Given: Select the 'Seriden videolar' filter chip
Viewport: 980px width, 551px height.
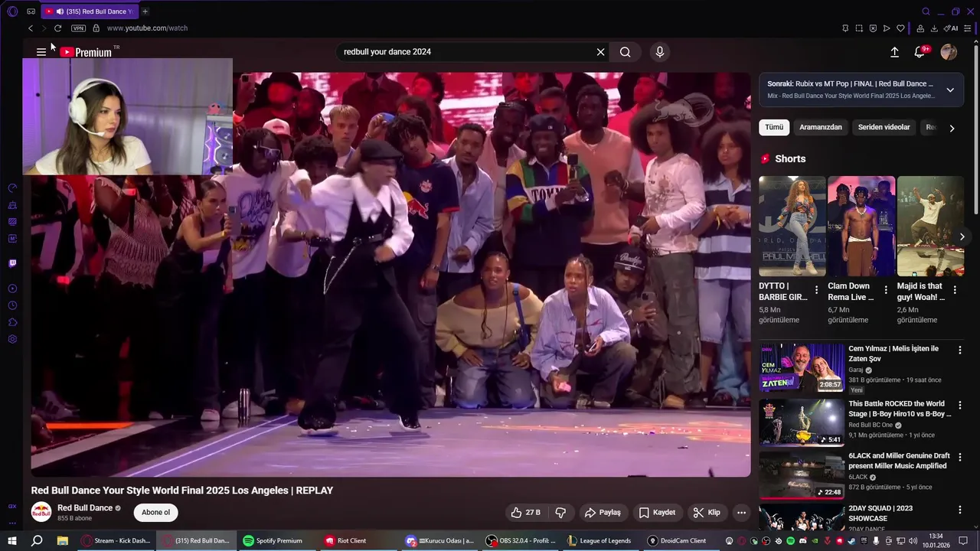Looking at the screenshot, I should pyautogui.click(x=884, y=127).
